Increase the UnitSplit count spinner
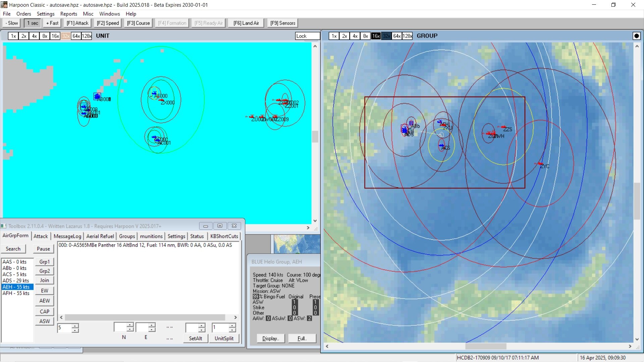644x362 pixels. tap(232, 325)
